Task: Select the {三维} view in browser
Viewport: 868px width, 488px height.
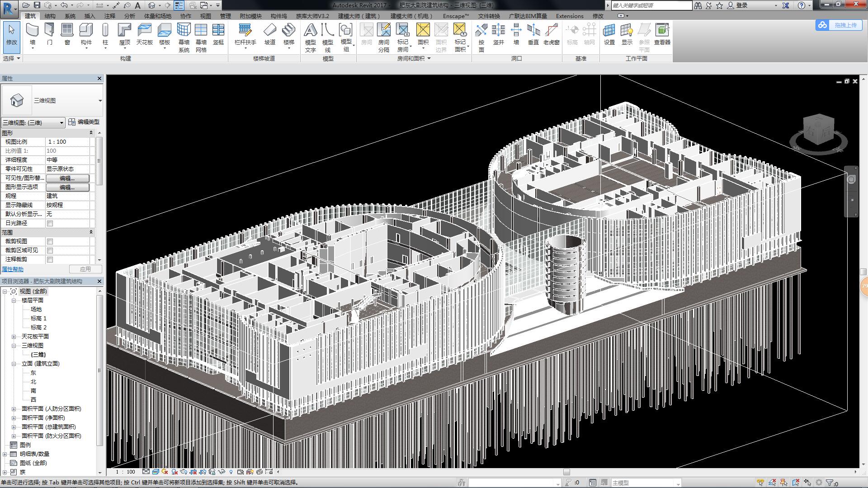Action: 38,355
